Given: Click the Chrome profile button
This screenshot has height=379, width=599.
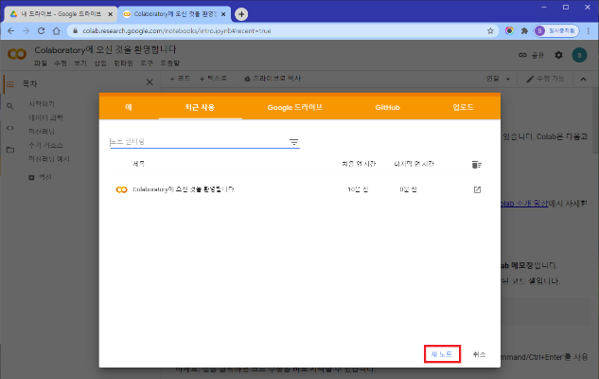Looking at the screenshot, I should (557, 31).
